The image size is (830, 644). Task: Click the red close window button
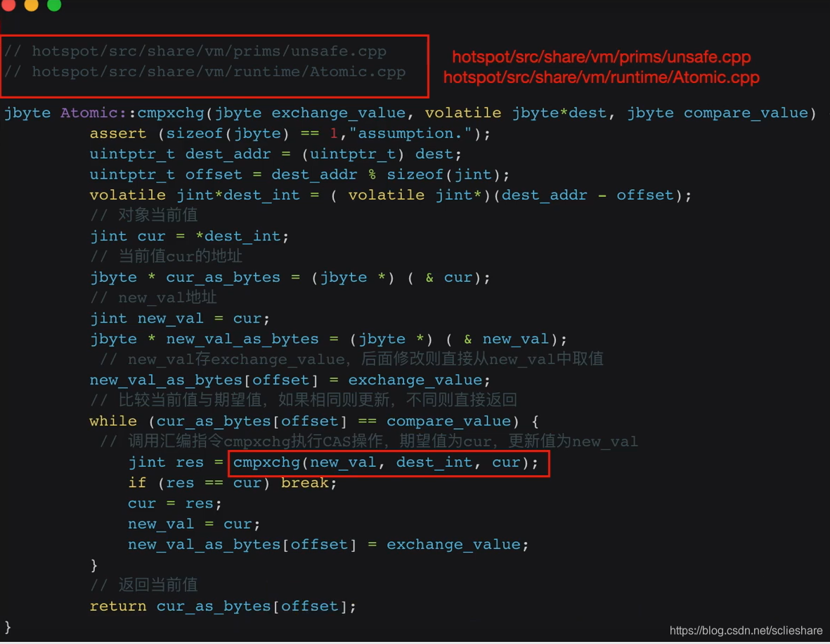tap(8, 4)
